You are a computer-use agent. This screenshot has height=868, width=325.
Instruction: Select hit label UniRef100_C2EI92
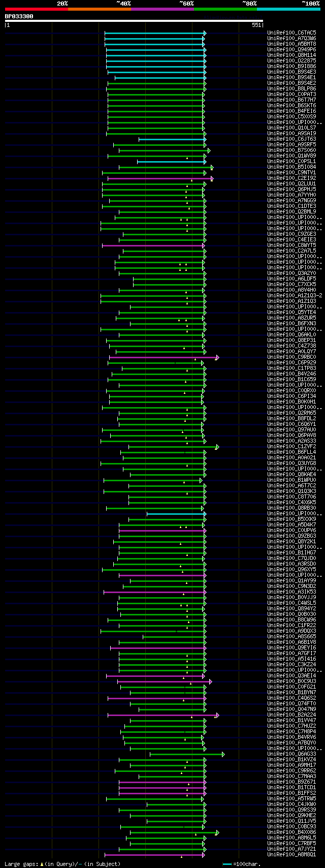pyautogui.click(x=291, y=178)
